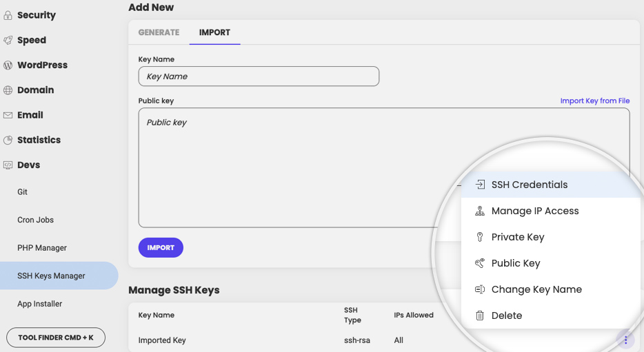
Task: Click the Delete trash icon
Action: [480, 315]
